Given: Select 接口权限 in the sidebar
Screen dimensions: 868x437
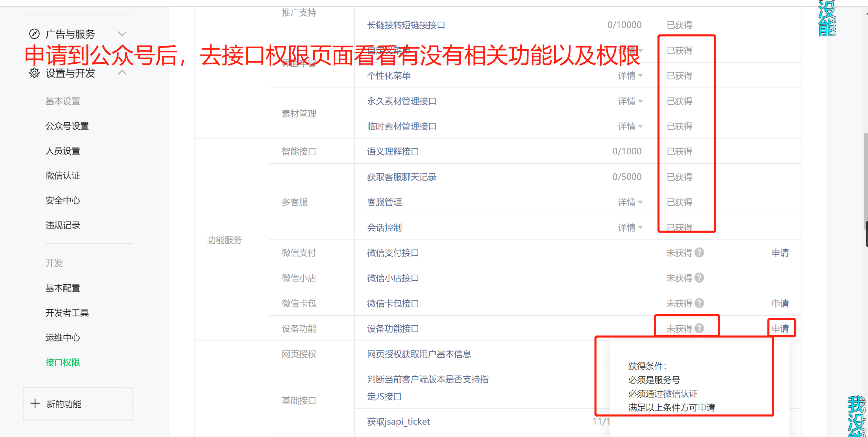Looking at the screenshot, I should (63, 362).
